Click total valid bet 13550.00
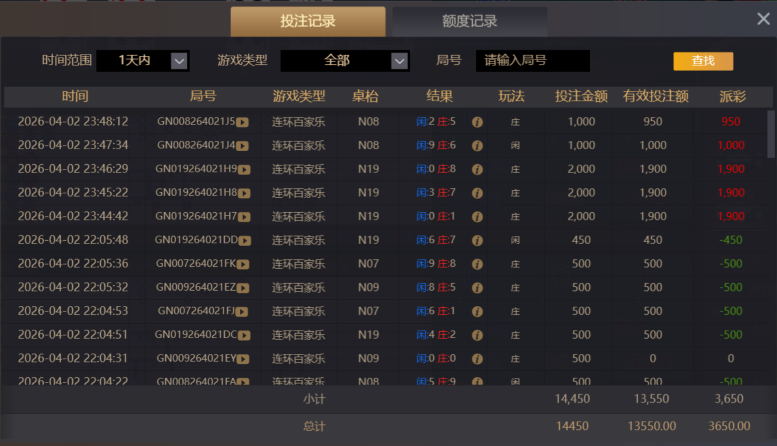This screenshot has height=446, width=777. click(652, 426)
